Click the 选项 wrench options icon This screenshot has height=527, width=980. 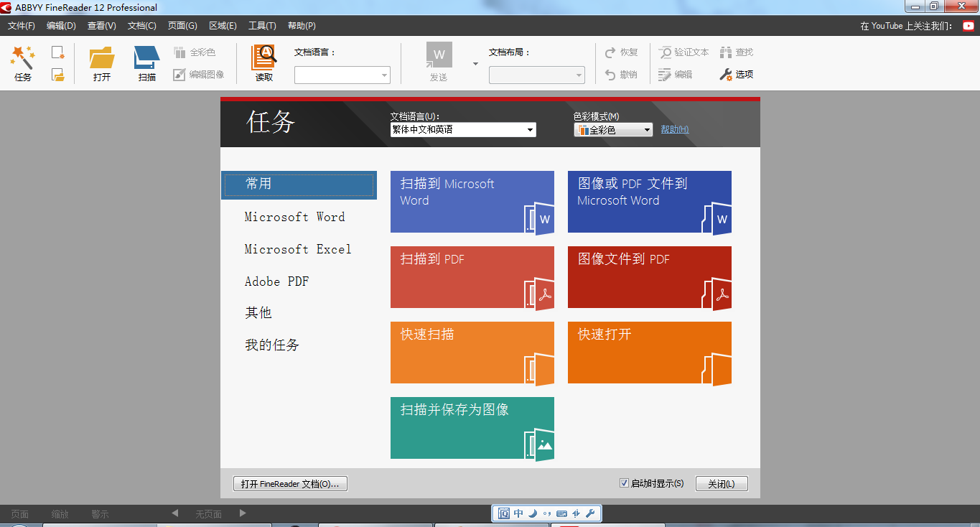725,74
